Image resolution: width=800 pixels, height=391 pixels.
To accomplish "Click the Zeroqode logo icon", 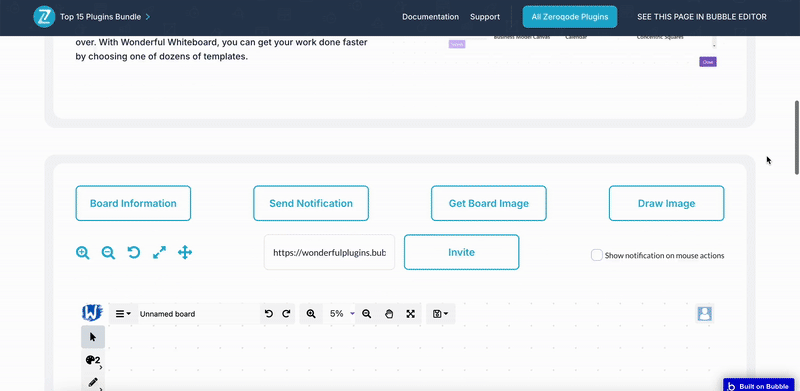I will (x=44, y=17).
